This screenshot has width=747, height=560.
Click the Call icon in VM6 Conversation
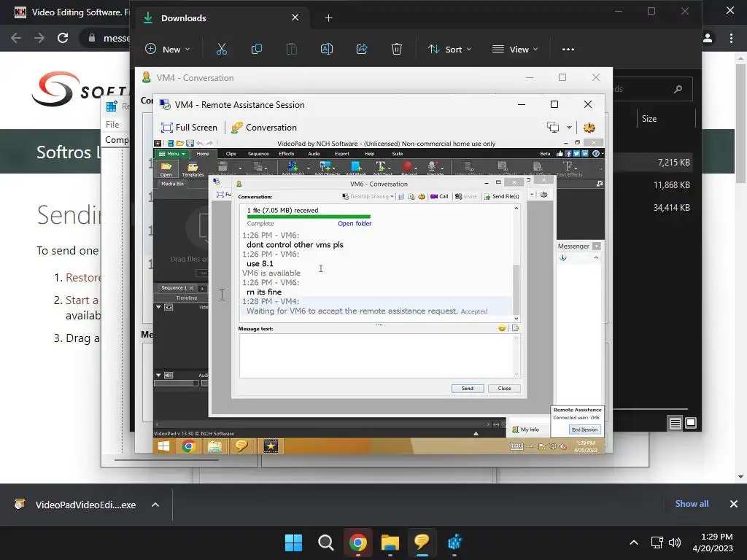(439, 196)
